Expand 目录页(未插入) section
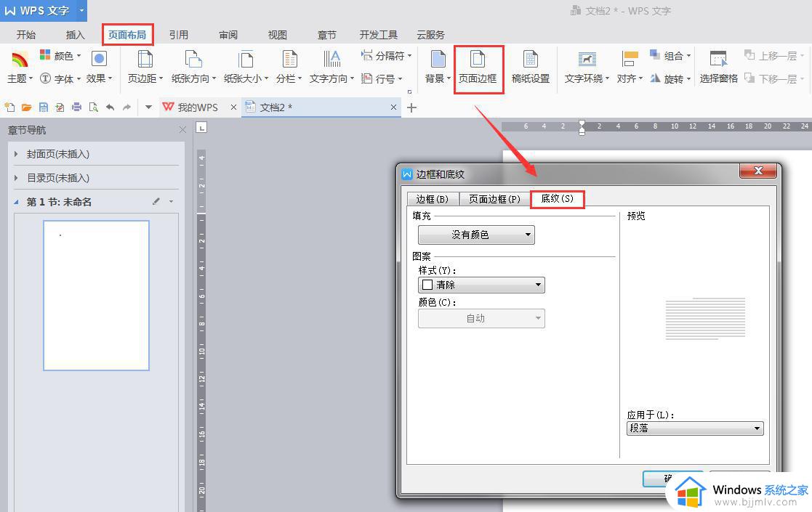This screenshot has width=812, height=512. [x=16, y=178]
